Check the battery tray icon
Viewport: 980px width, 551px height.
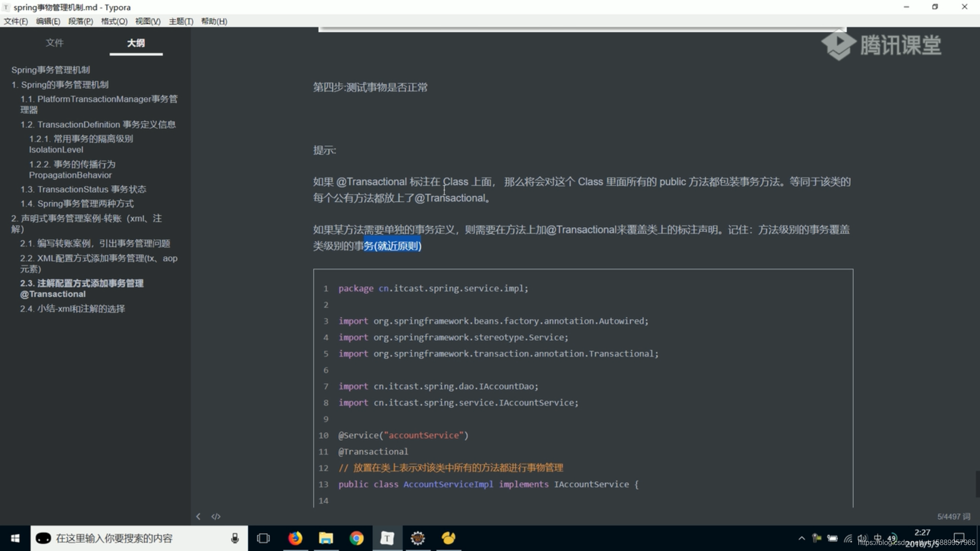click(x=832, y=538)
